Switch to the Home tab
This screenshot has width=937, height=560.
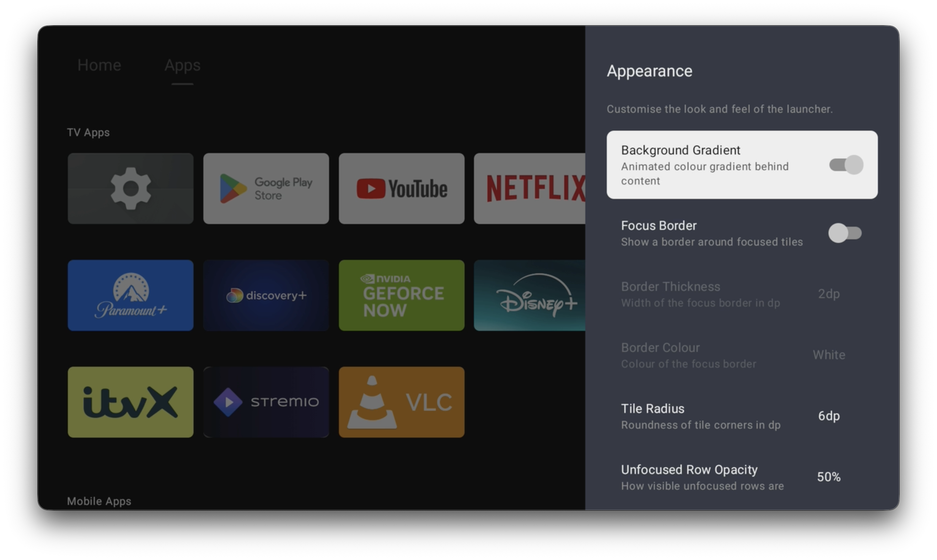[x=99, y=65]
